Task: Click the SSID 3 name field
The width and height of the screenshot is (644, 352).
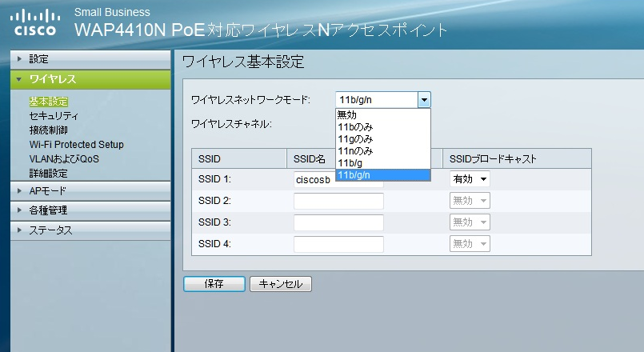Action: [x=338, y=222]
